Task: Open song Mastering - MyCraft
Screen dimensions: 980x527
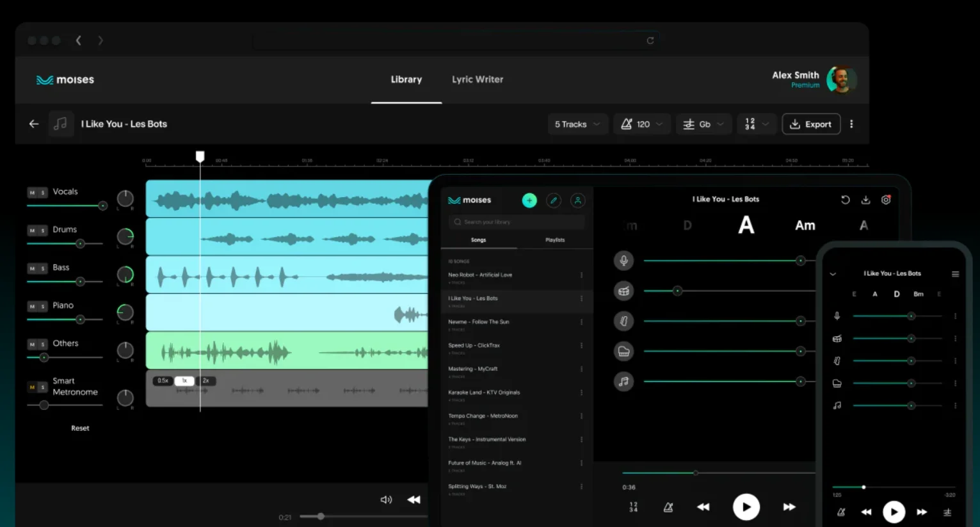Action: (516, 371)
